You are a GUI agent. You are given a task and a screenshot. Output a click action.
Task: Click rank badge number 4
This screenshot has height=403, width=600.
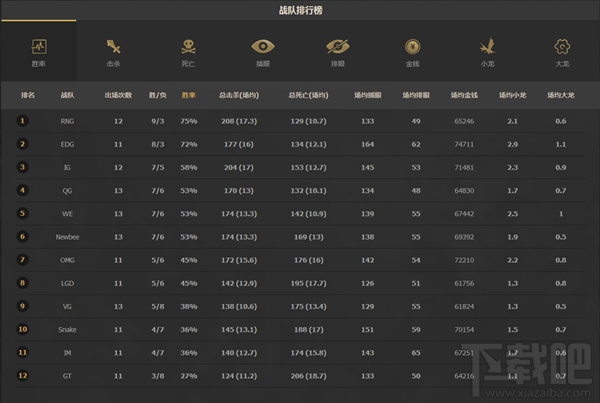(x=23, y=190)
